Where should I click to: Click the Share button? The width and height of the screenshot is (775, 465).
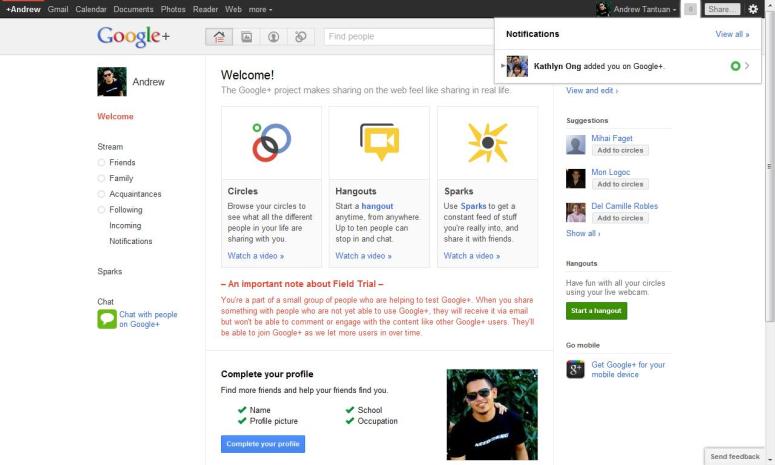pyautogui.click(x=722, y=9)
